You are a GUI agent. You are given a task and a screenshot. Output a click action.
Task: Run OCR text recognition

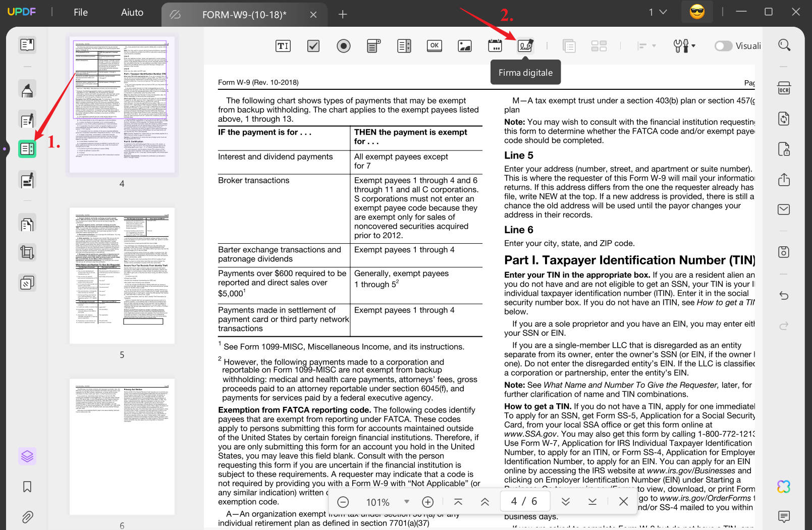tap(784, 88)
